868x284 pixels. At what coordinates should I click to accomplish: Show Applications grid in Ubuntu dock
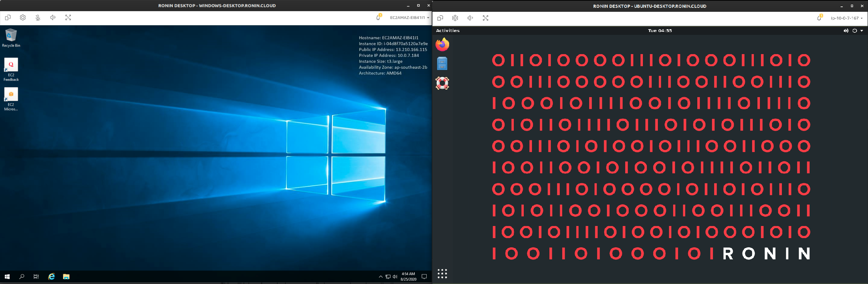pyautogui.click(x=442, y=274)
